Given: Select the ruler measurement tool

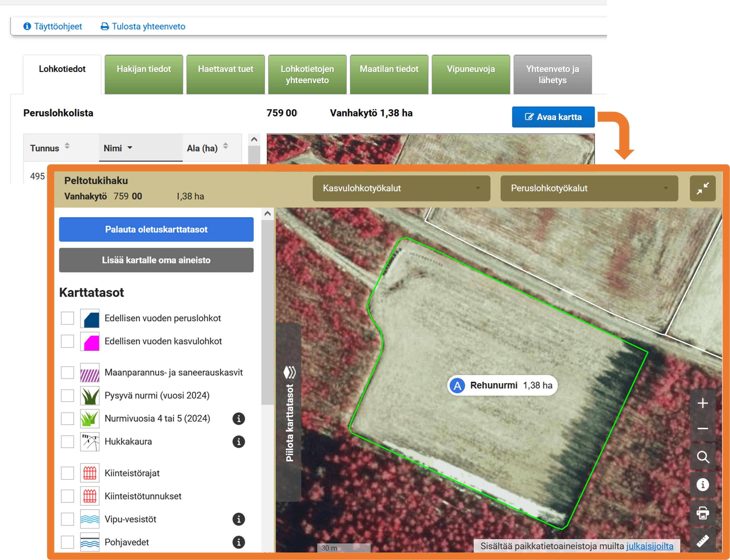Looking at the screenshot, I should pos(702,541).
